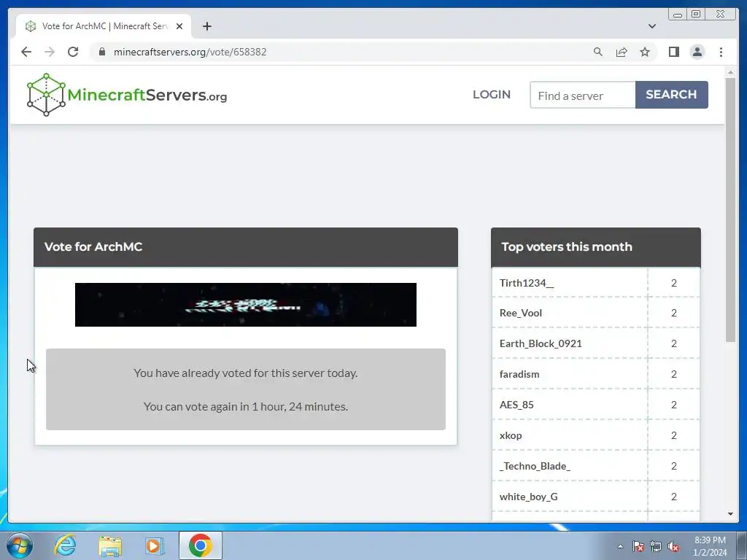
Task: Click the MinecraftServers.org logo
Action: [127, 94]
